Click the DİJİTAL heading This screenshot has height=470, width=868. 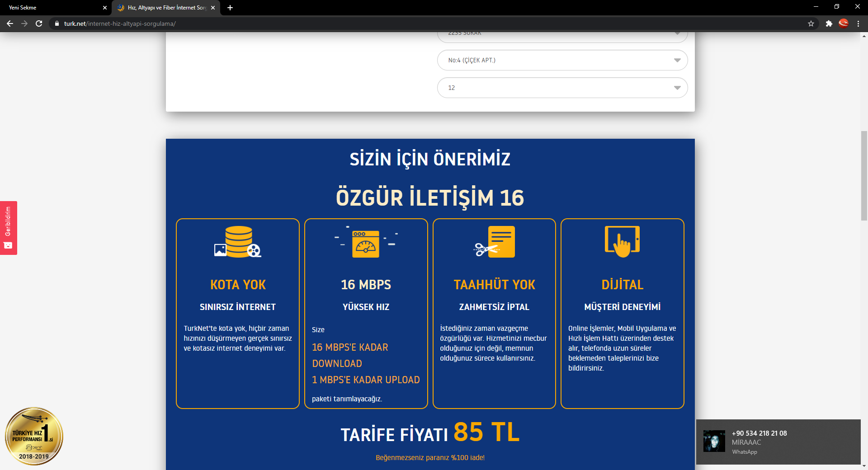pyautogui.click(x=623, y=285)
